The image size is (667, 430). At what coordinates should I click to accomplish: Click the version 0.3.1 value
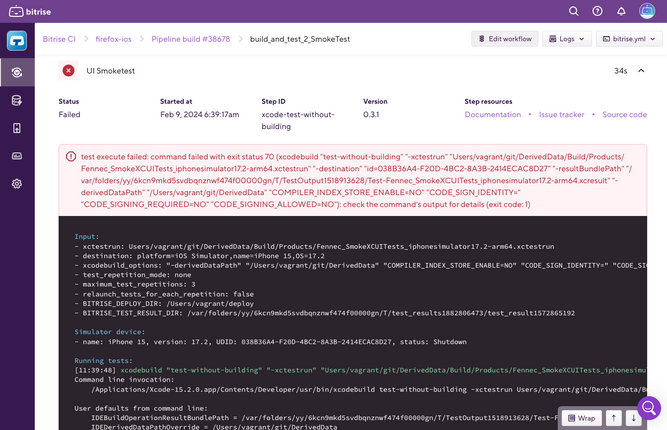(371, 114)
